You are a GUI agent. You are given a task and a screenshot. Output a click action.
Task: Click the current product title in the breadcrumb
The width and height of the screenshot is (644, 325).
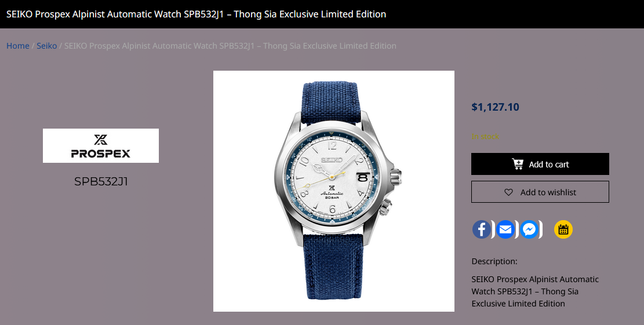[230, 46]
